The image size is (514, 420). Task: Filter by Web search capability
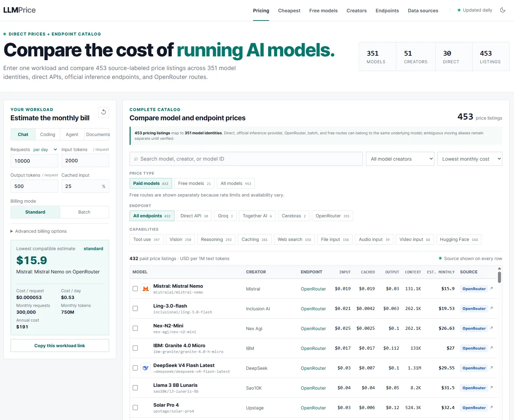294,240
